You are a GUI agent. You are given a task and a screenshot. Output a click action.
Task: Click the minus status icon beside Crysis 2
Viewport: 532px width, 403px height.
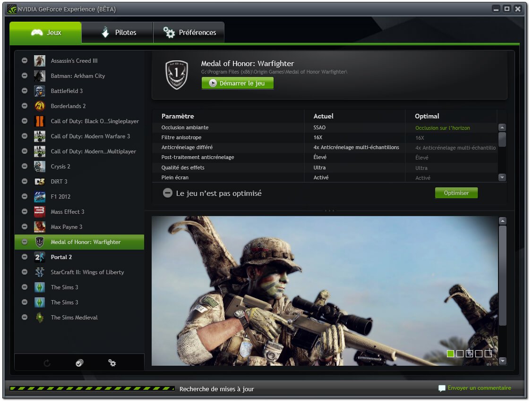[x=25, y=167]
